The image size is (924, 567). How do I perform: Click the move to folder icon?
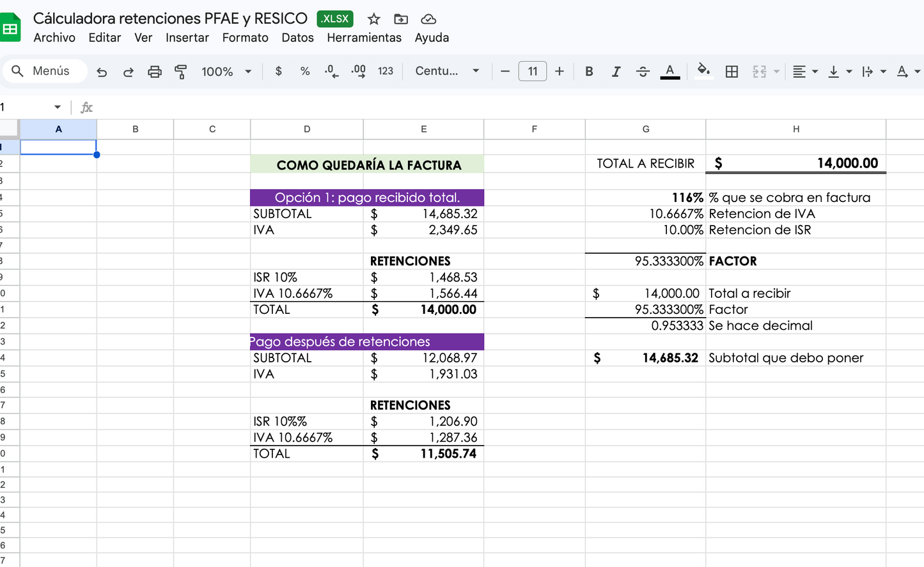(401, 19)
